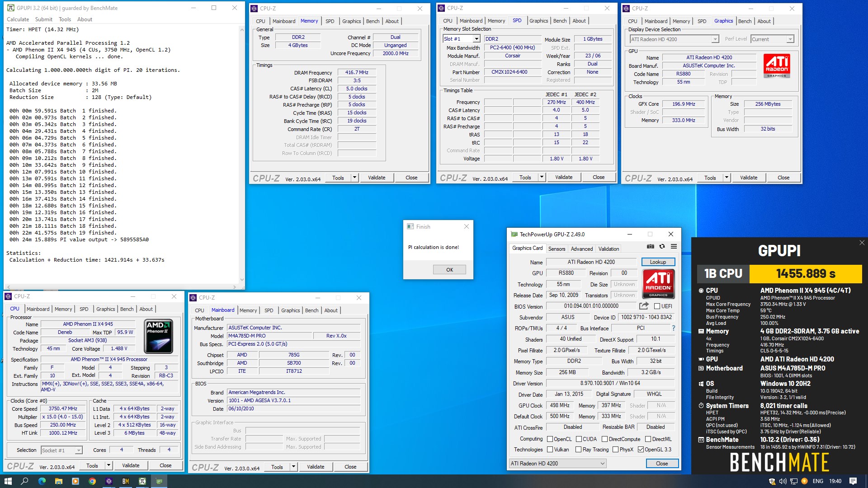
Task: Click GPUPI horizontal scrollbar right arrow
Action: (234, 287)
